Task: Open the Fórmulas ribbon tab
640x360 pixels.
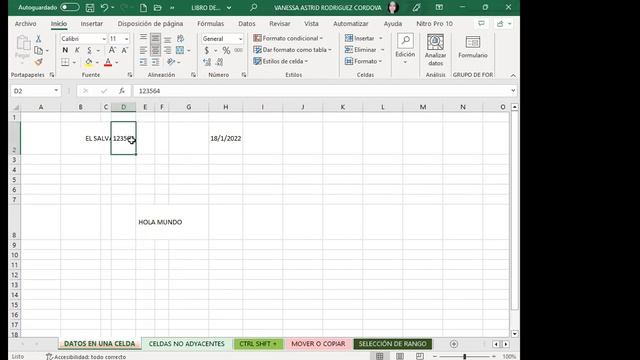Action: tap(211, 24)
